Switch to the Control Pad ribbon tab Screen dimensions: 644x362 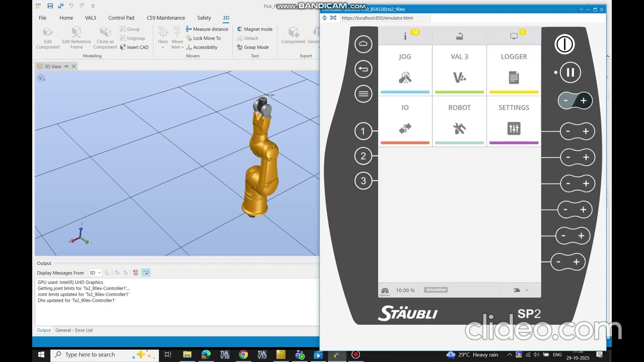coord(121,18)
